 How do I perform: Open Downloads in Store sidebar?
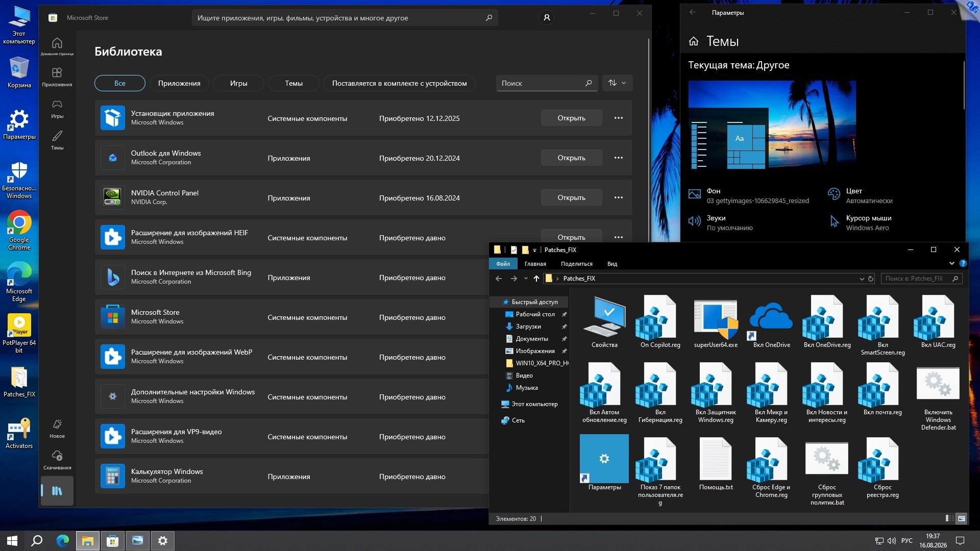coord(57,460)
